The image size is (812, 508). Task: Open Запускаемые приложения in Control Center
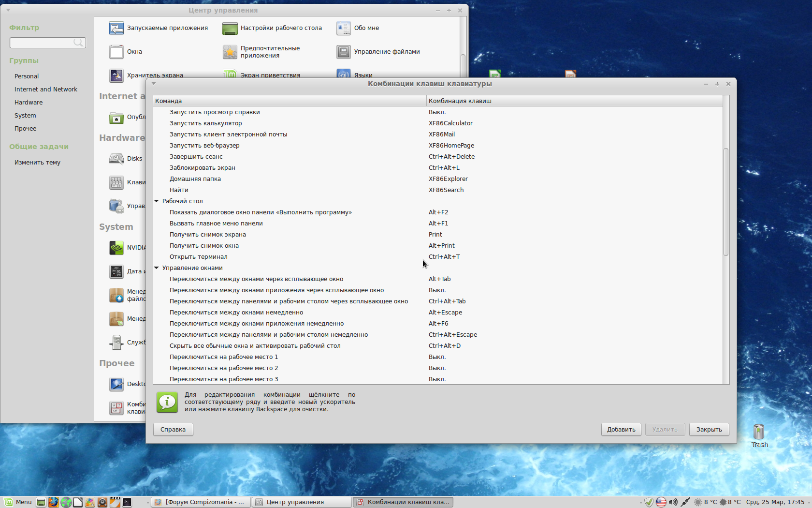pos(116,28)
